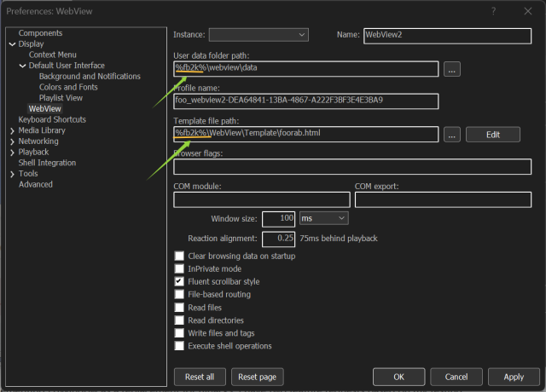Check the Read files option
Image resolution: width=546 pixels, height=392 pixels.
[179, 308]
